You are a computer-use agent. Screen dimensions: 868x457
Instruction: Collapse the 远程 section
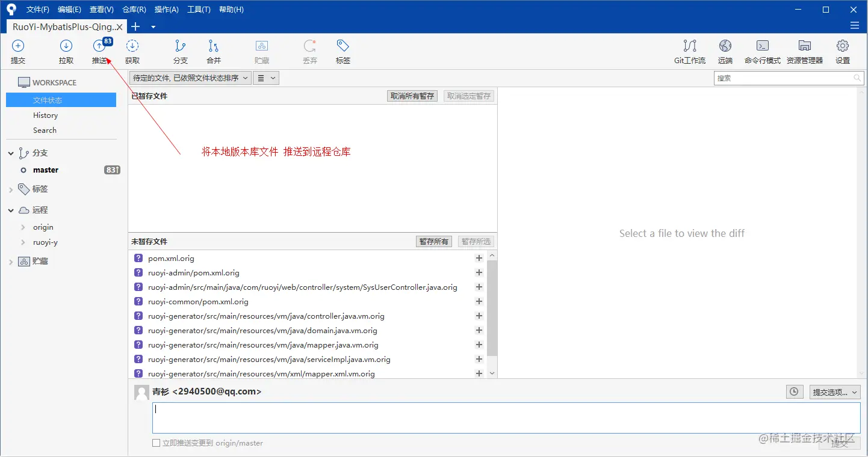[11, 210]
